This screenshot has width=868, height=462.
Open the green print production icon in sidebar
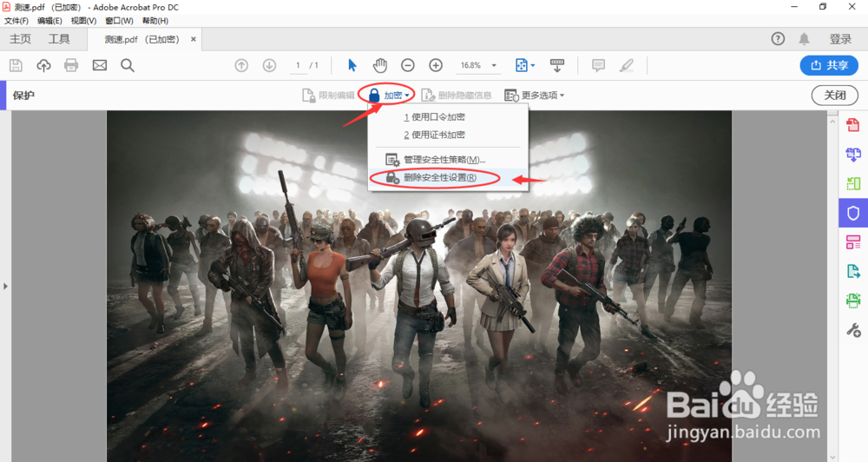coord(853,300)
